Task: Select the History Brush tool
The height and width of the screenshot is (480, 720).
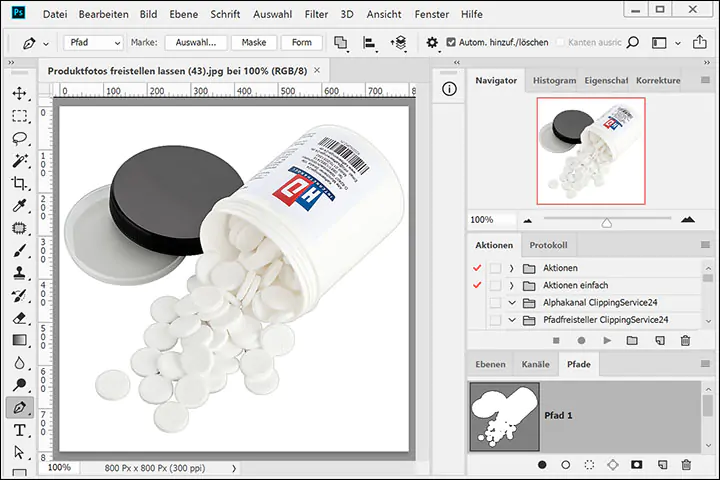Action: pyautogui.click(x=19, y=295)
